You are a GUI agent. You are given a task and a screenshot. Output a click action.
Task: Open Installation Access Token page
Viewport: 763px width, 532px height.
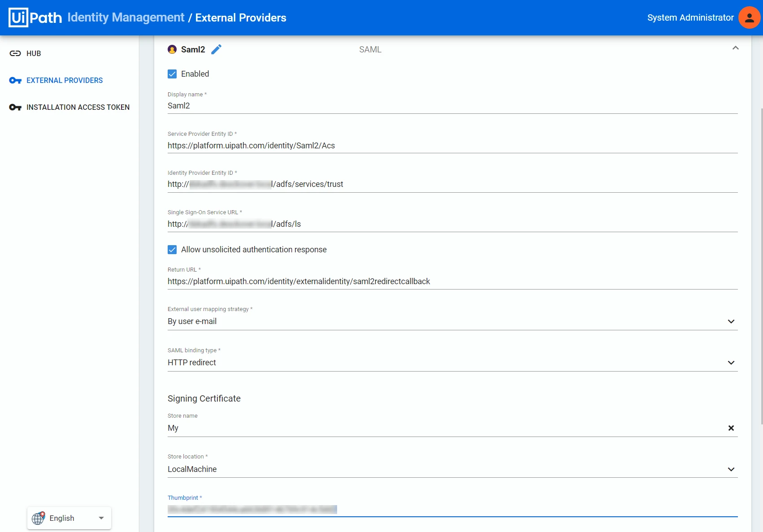click(x=78, y=107)
